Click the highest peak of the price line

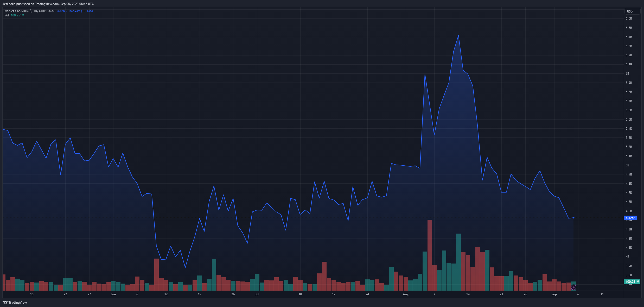(458, 36)
